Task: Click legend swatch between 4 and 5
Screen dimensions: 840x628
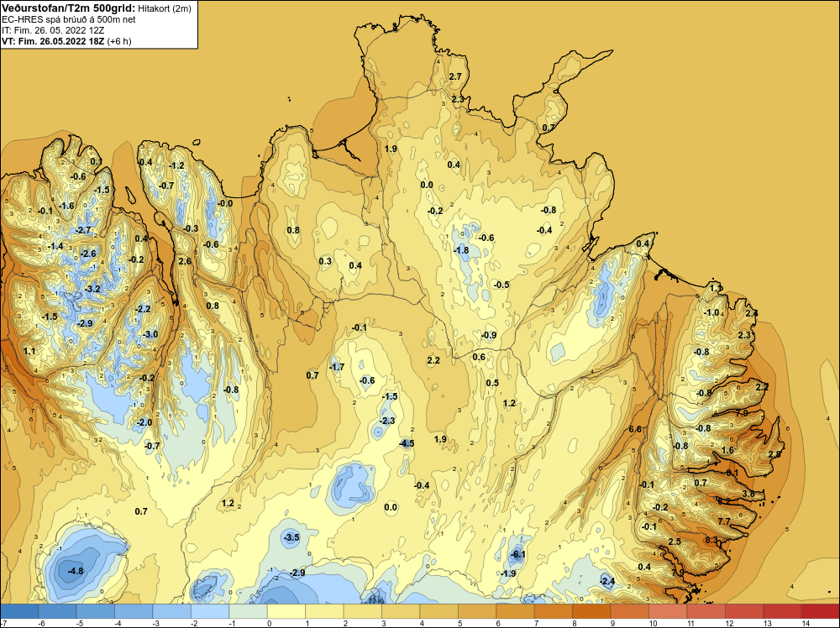Action: (x=438, y=610)
